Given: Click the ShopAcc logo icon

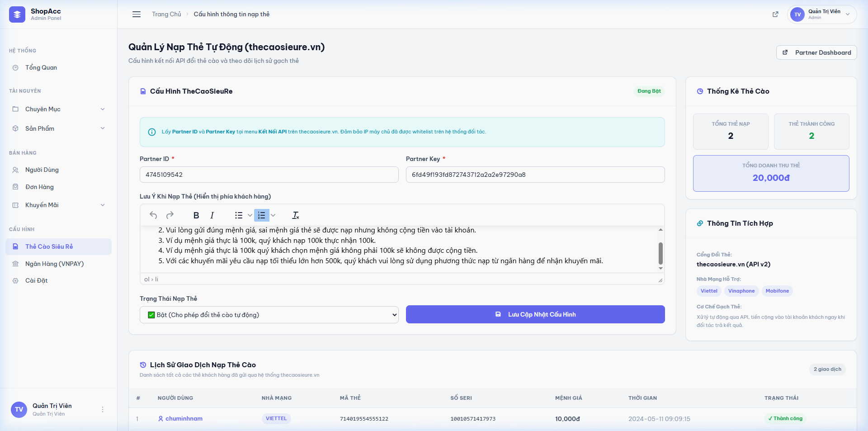Looking at the screenshot, I should [x=17, y=14].
